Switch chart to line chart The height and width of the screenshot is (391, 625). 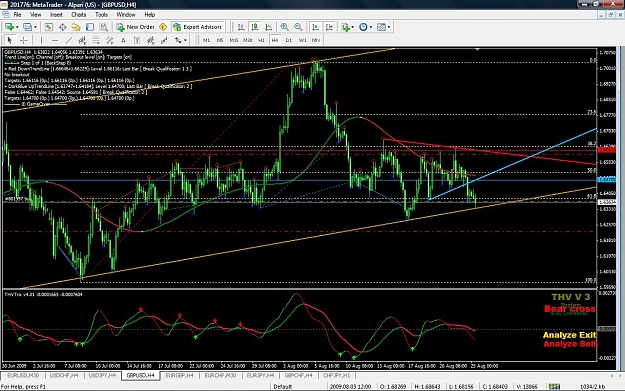coord(269,27)
